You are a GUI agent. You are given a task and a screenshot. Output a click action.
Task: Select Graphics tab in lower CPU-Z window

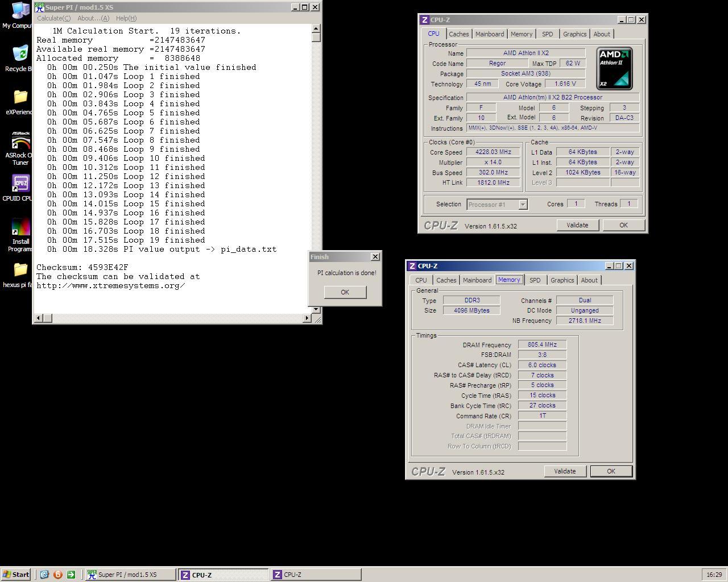[x=562, y=280]
